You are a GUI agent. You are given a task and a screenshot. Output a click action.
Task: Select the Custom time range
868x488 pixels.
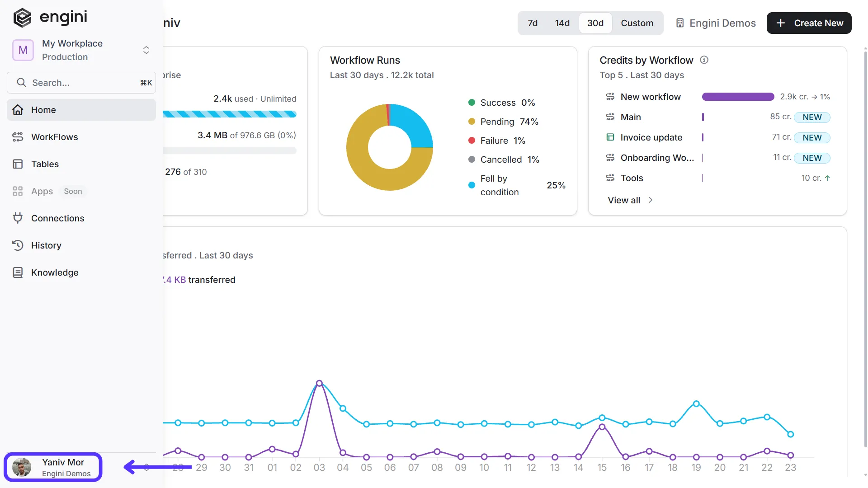(637, 23)
